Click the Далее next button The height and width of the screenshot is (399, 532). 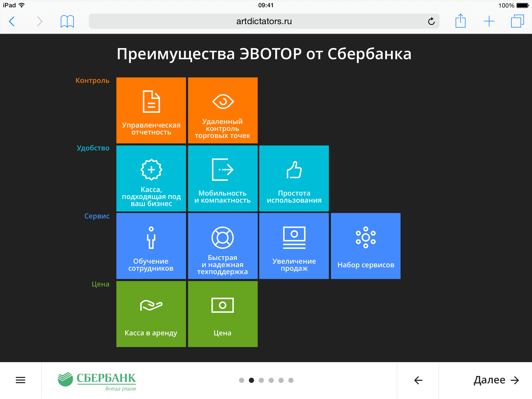pos(496,380)
